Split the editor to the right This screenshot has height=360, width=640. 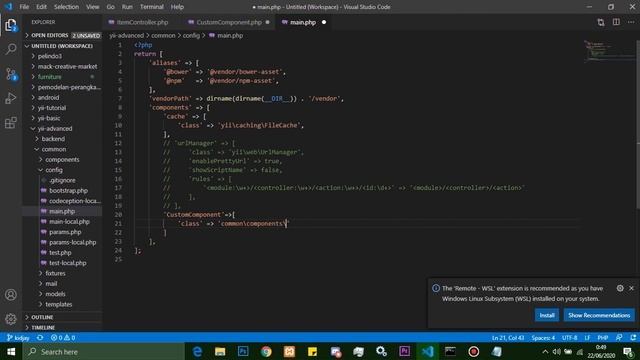[616, 22]
